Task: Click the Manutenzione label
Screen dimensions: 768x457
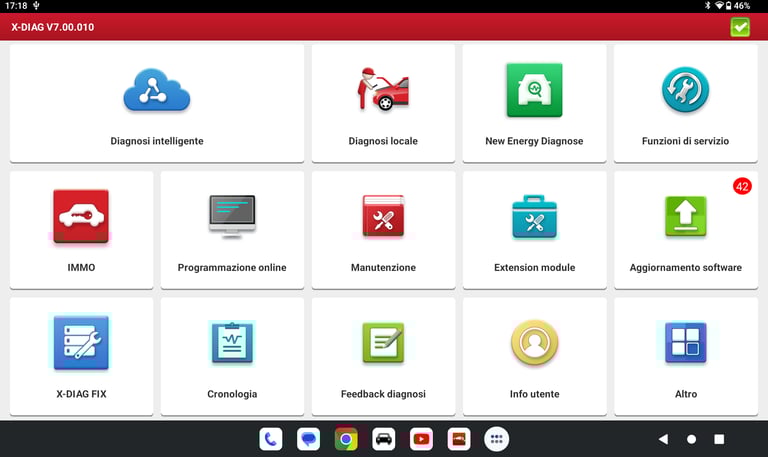Action: (x=383, y=267)
